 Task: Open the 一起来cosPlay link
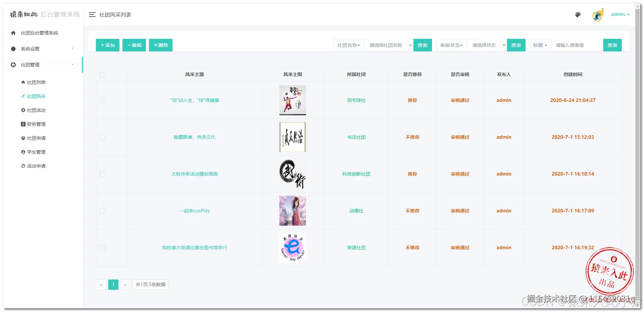pos(194,210)
